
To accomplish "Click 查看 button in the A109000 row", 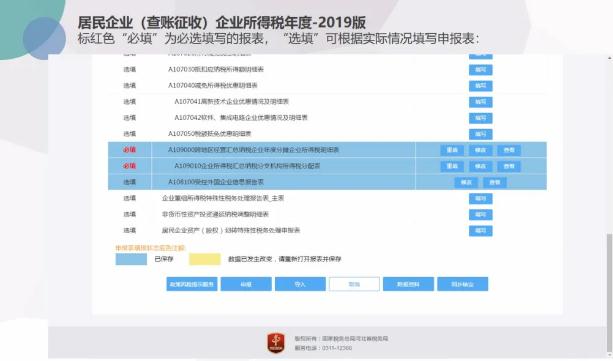I will tap(509, 150).
